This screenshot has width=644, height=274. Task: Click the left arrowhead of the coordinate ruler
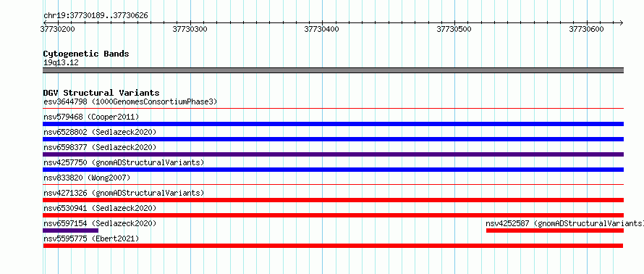coord(46,22)
